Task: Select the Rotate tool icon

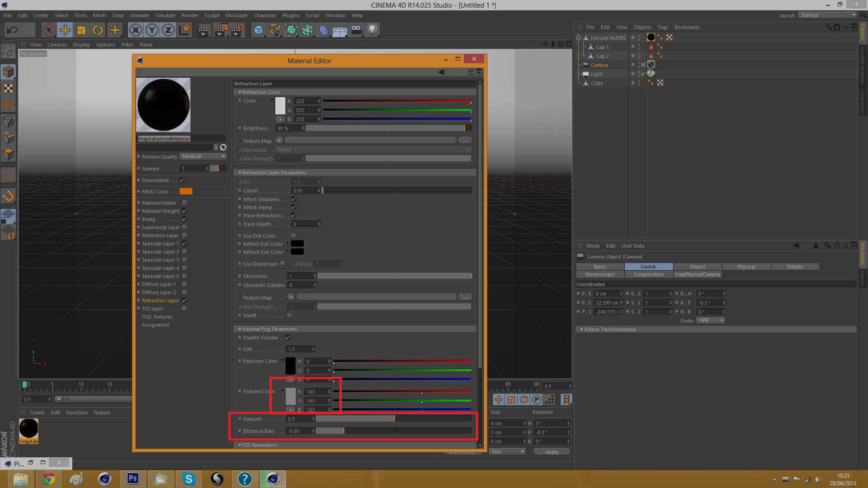Action: (98, 30)
